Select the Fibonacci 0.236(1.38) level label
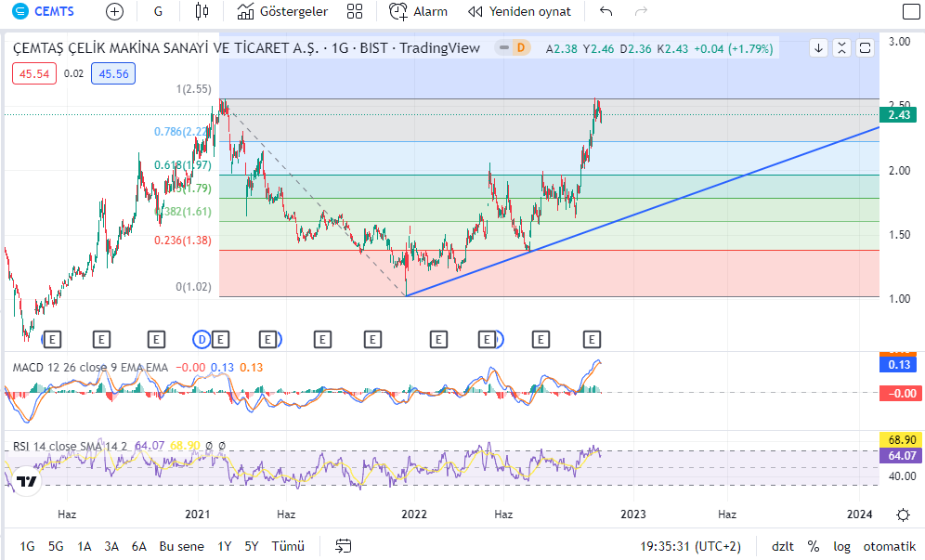Image resolution: width=925 pixels, height=560 pixels. pos(183,241)
